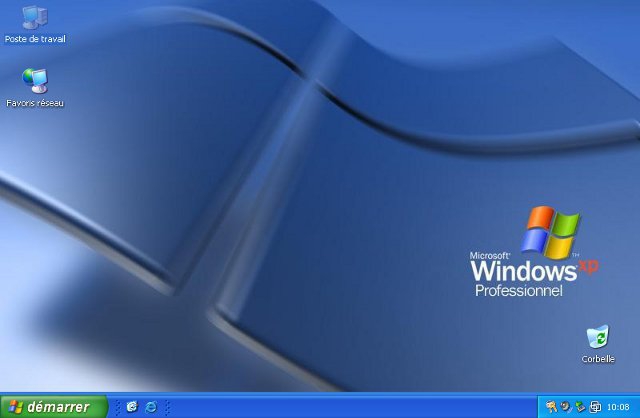Open the démarrer start menu
The width and height of the screenshot is (640, 418).
[53, 407]
